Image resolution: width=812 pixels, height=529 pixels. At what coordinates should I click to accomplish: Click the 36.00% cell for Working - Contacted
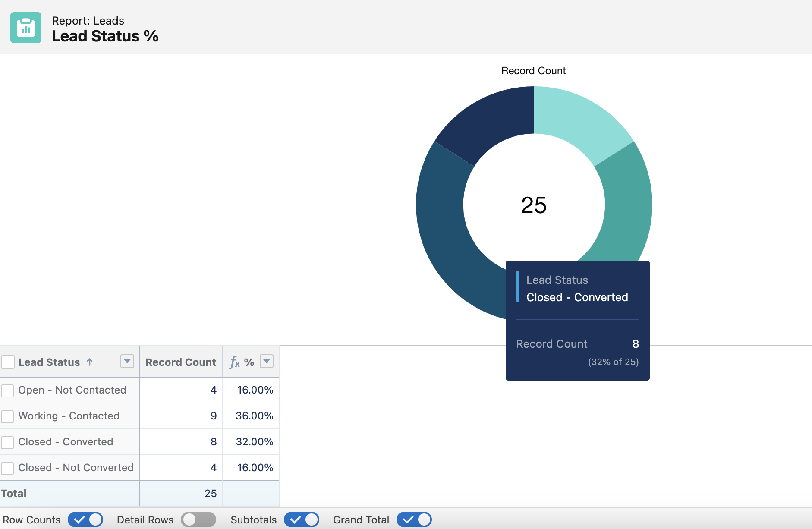[254, 416]
